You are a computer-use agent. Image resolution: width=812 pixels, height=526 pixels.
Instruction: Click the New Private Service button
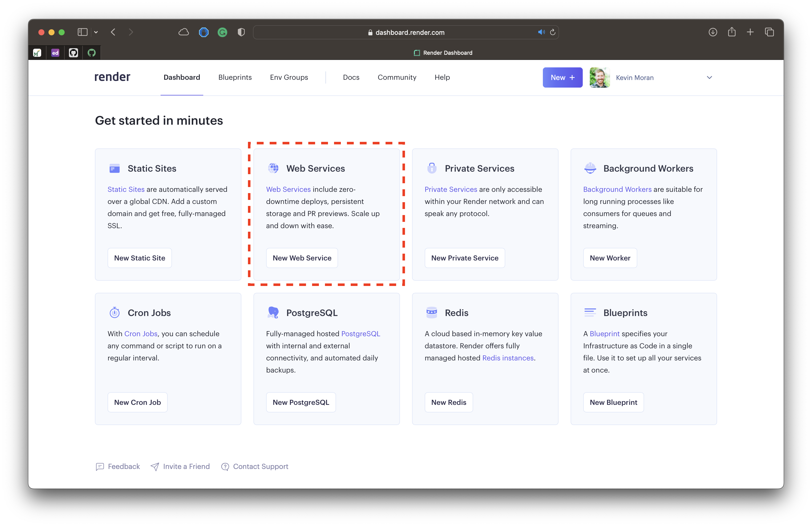point(465,258)
